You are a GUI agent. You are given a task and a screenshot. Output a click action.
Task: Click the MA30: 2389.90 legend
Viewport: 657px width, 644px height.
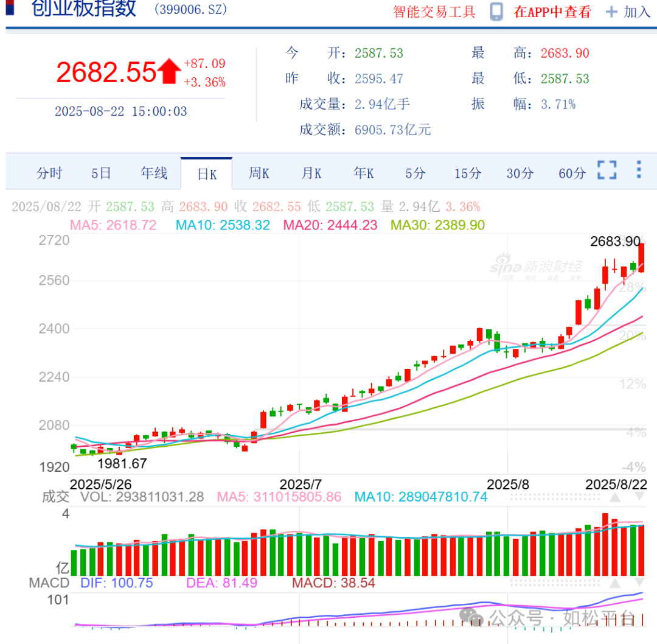[437, 225]
